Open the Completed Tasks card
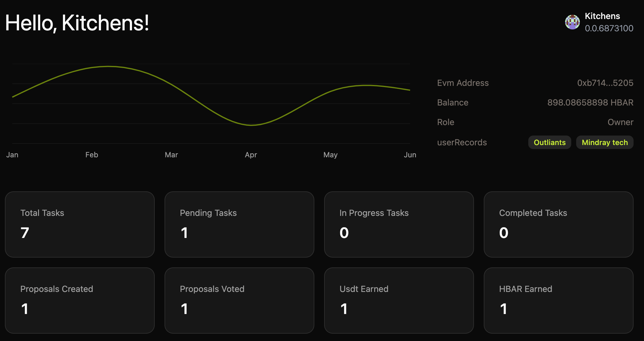Image resolution: width=644 pixels, height=341 pixels. click(x=559, y=224)
